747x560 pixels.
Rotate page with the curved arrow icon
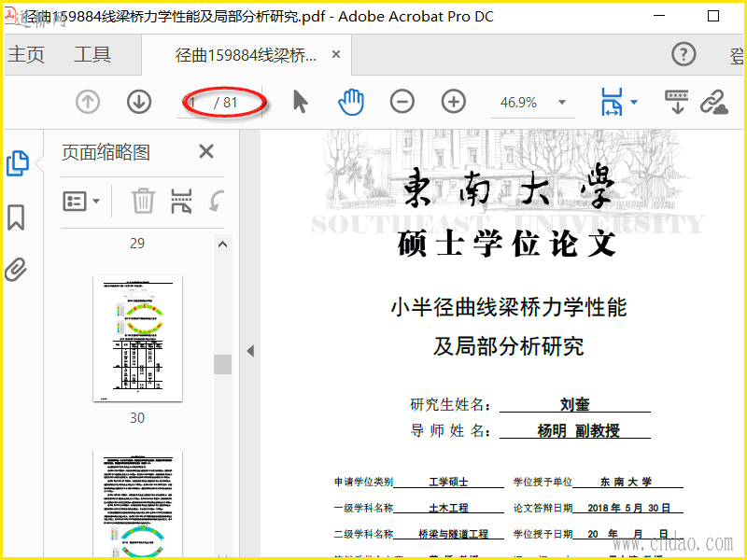(x=216, y=201)
